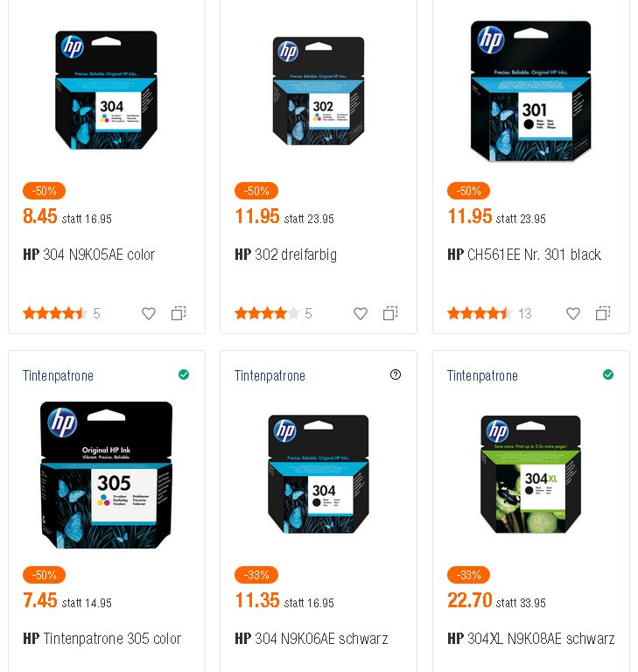
Task: Click compare icon for HP 302 dreifarbig
Action: point(390,313)
